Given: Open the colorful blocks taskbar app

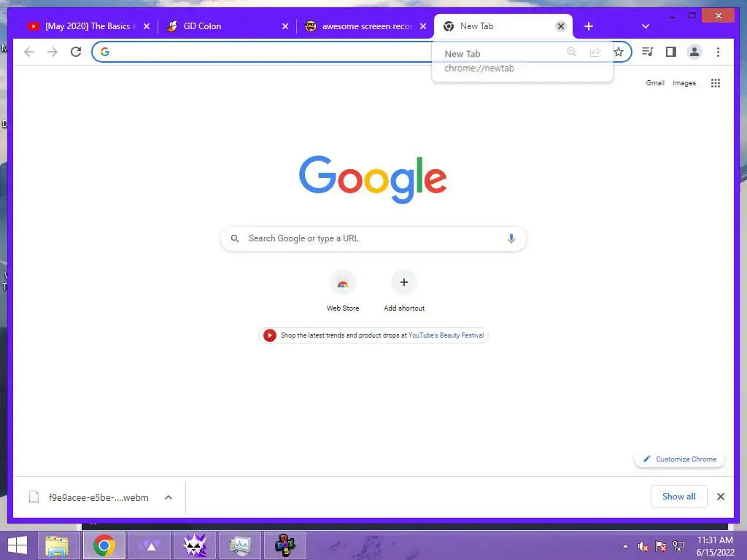Looking at the screenshot, I should [x=285, y=545].
